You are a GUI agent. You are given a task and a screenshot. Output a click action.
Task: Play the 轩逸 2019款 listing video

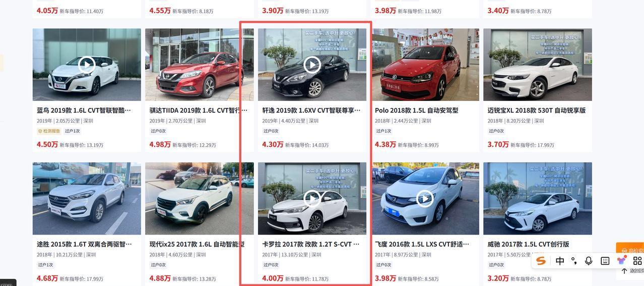tap(312, 65)
